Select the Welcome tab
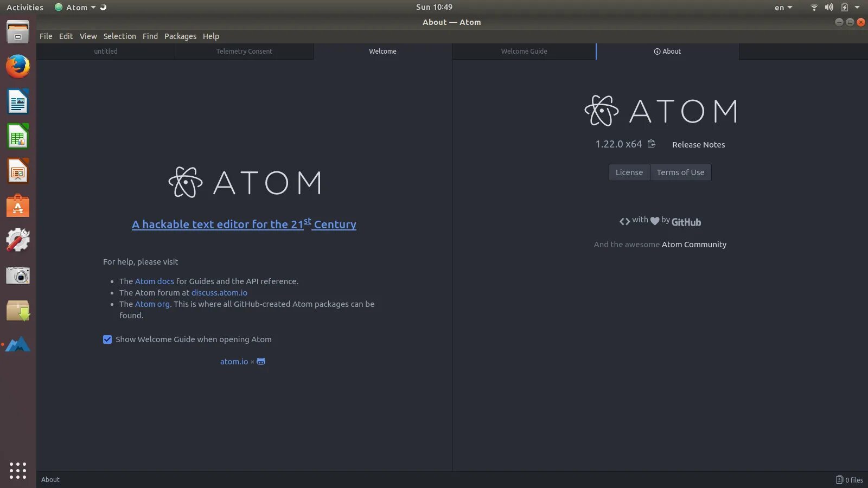 383,52
